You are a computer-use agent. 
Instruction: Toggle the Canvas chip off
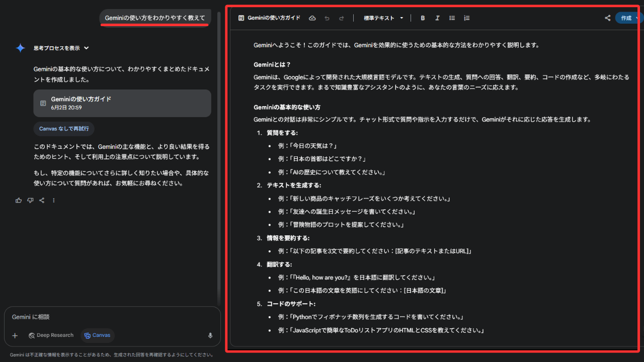tap(98, 335)
